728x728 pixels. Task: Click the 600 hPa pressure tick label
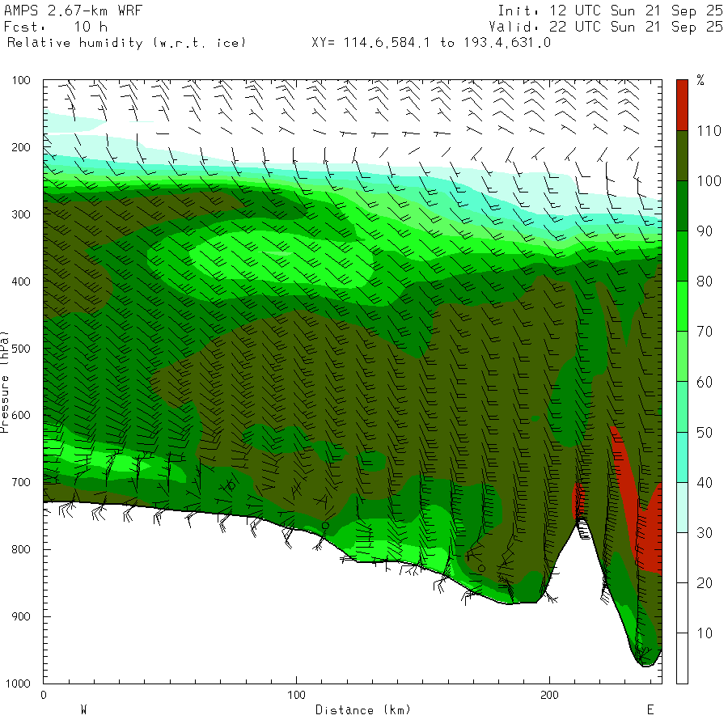(x=21, y=415)
